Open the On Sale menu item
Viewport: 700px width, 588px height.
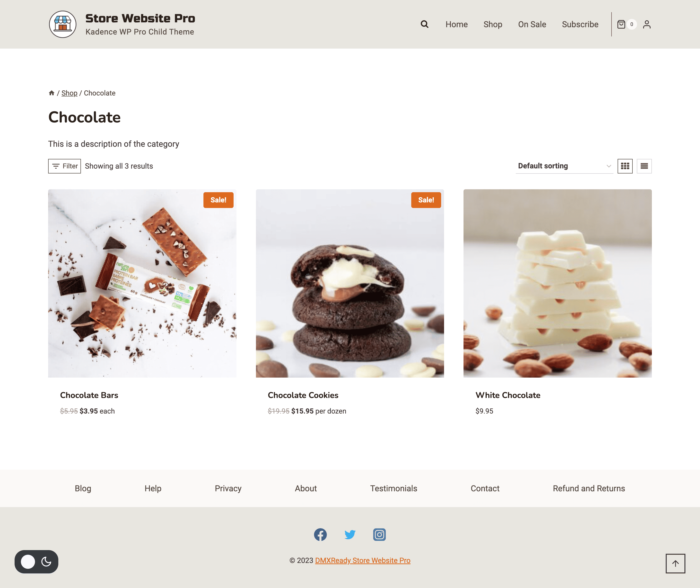click(532, 24)
